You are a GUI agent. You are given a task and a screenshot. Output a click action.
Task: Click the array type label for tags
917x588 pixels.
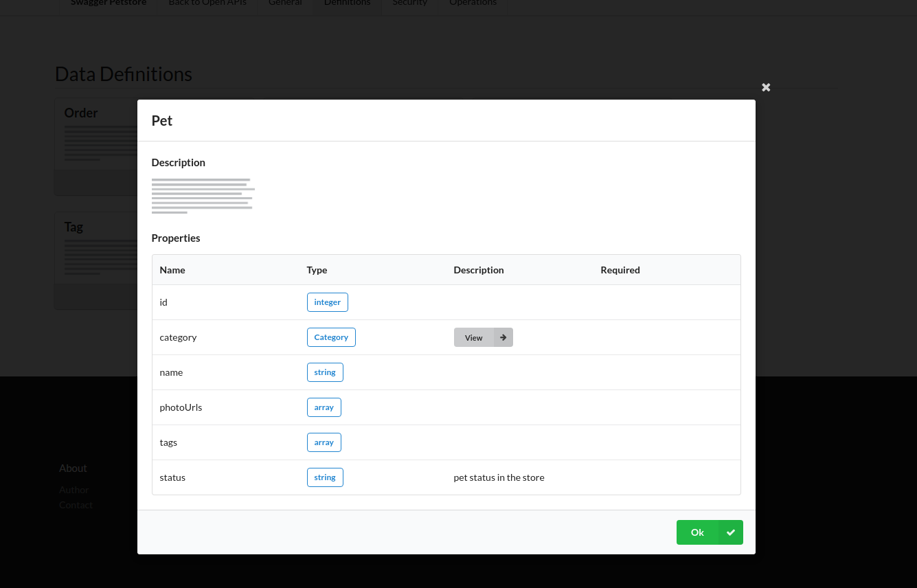(x=324, y=442)
